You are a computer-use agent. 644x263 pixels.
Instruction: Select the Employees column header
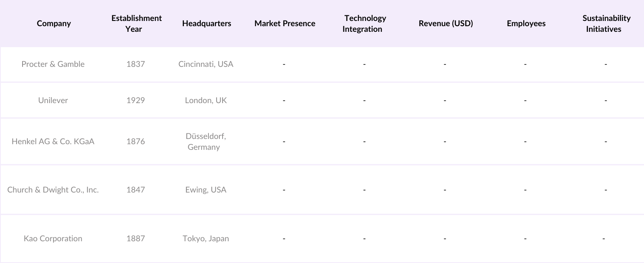(526, 23)
